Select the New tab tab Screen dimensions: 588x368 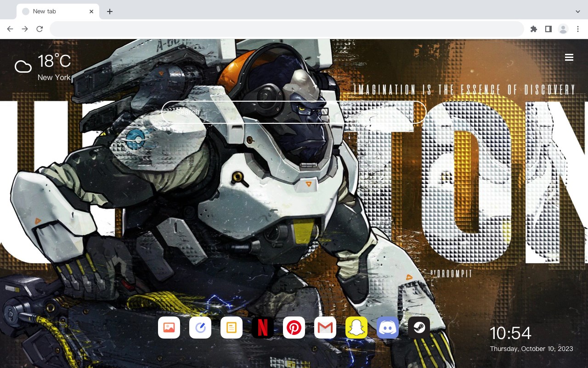(x=58, y=11)
